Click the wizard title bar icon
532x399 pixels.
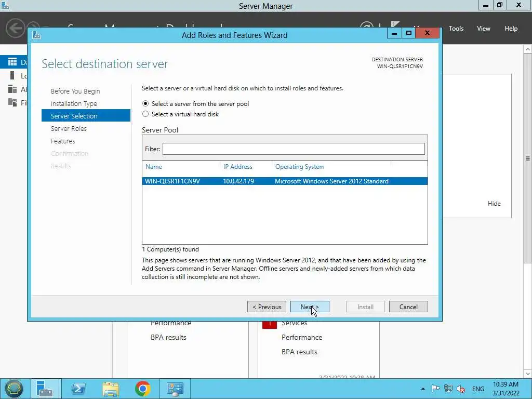(x=36, y=35)
